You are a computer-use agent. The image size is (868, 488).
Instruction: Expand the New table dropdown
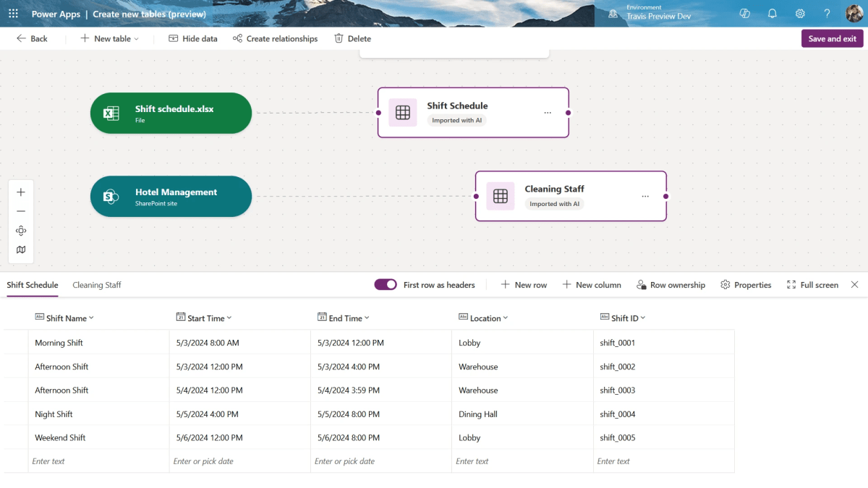(x=135, y=38)
